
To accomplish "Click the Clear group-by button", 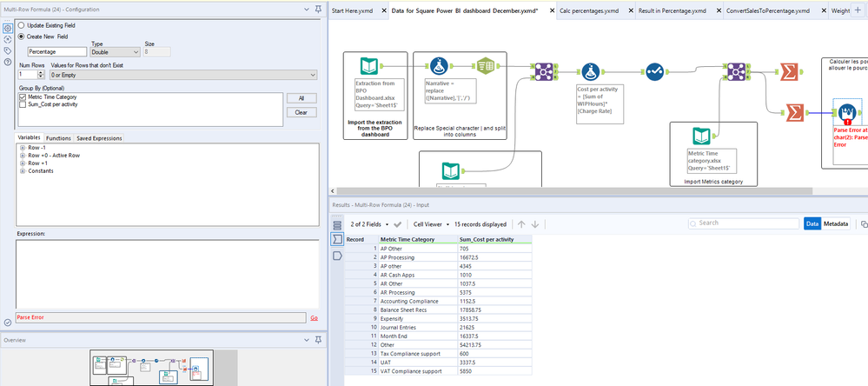I will click(301, 112).
